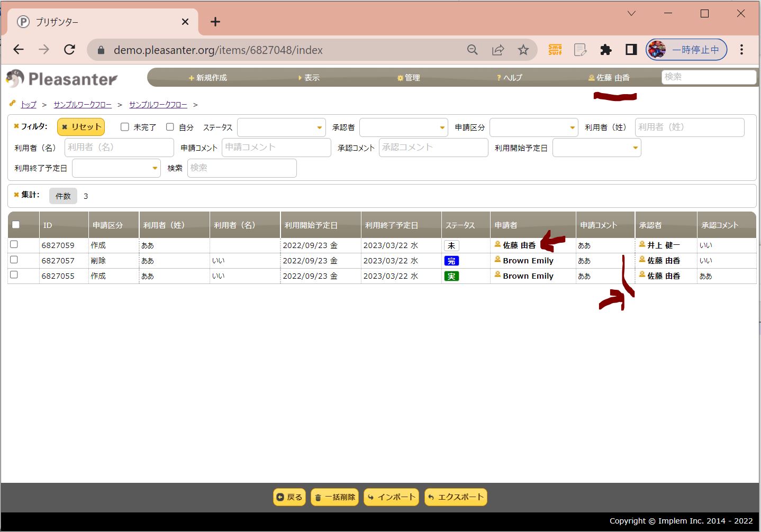Reload the page with the refresh icon

coord(69,50)
